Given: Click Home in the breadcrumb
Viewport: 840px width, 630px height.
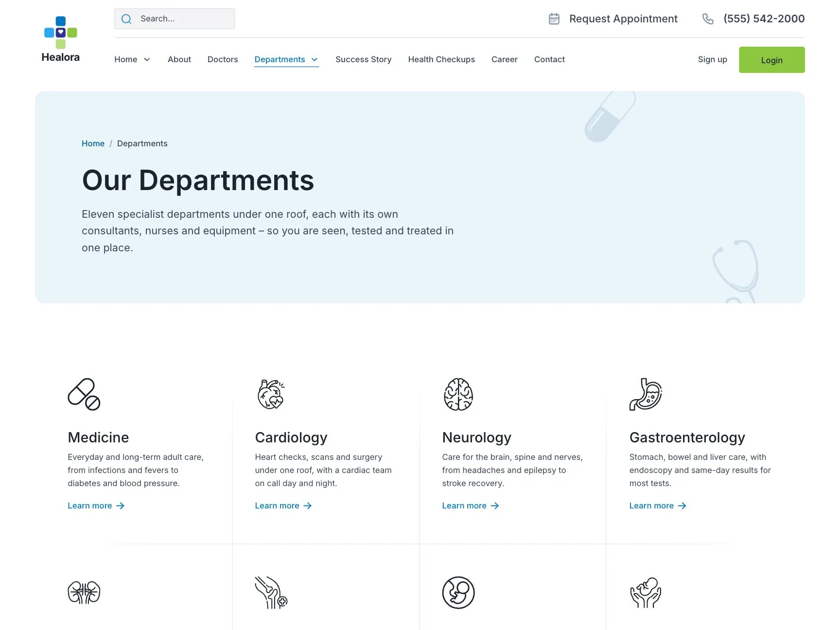Looking at the screenshot, I should pyautogui.click(x=93, y=143).
